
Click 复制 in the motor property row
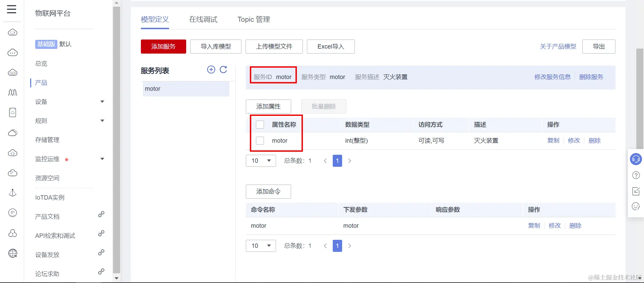[x=553, y=141]
